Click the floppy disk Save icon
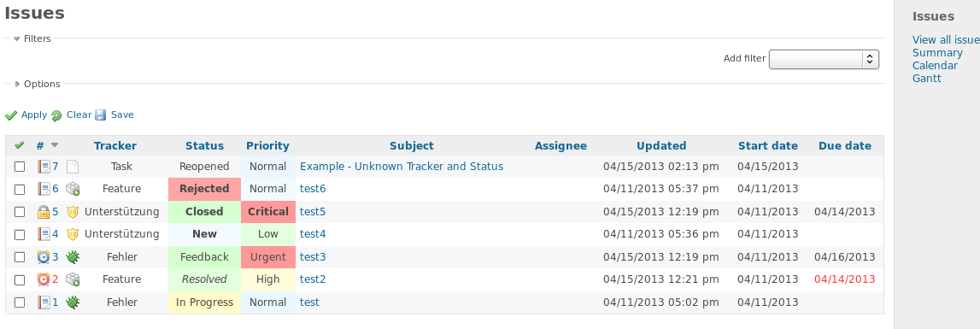Image resolution: width=980 pixels, height=329 pixels. coord(102,115)
